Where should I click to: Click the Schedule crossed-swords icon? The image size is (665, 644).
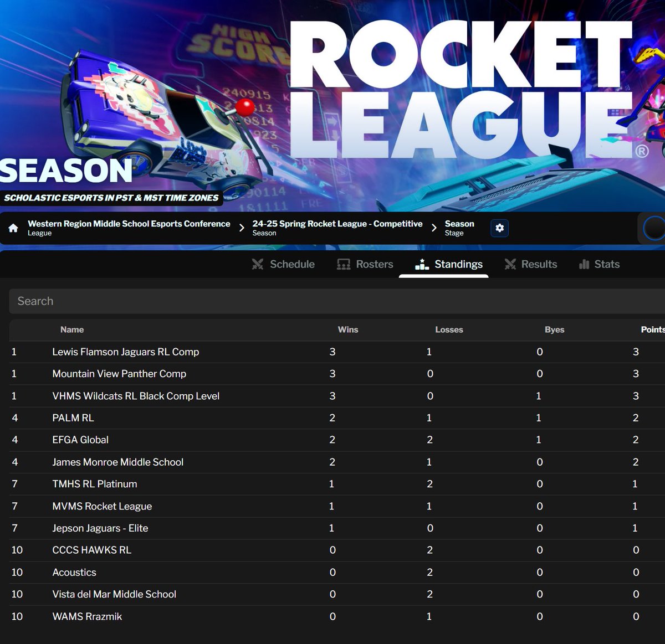(x=258, y=264)
